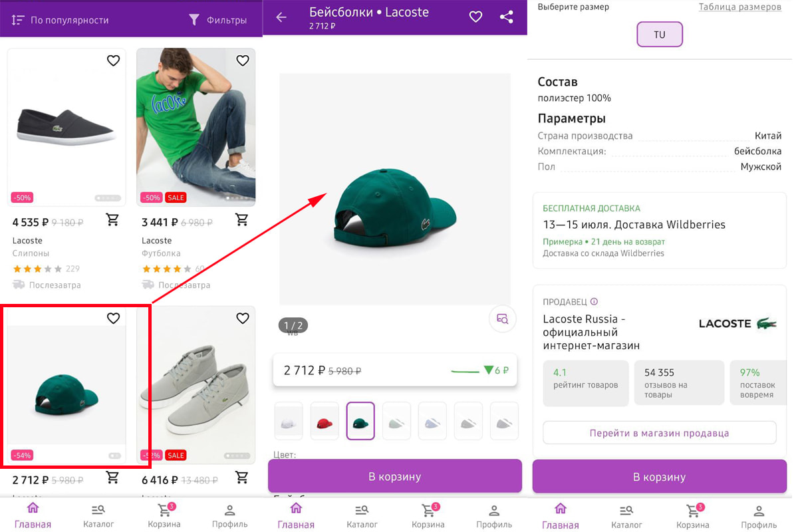Viewport: 798px width, 532px height.
Task: Select the white cap color swatch
Action: tap(289, 421)
